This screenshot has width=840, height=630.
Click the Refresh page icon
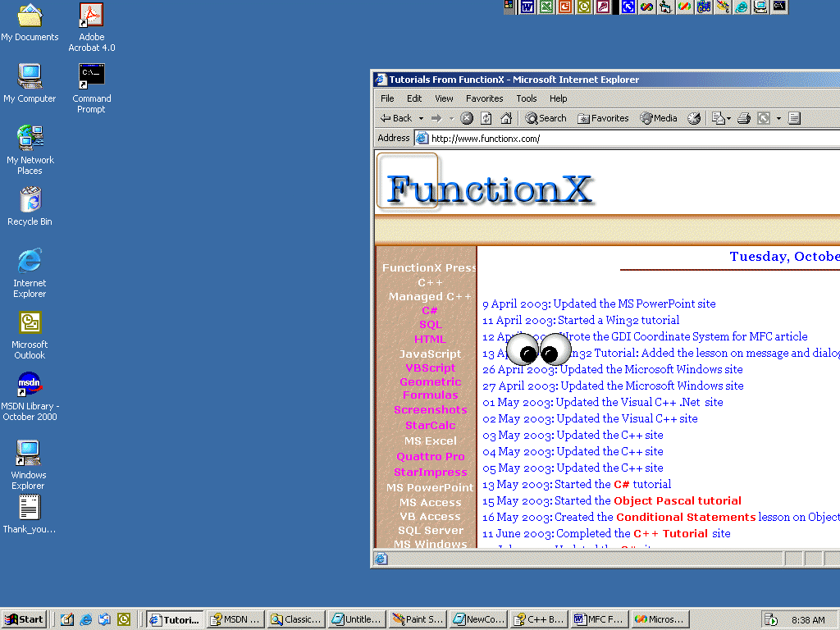point(486,118)
